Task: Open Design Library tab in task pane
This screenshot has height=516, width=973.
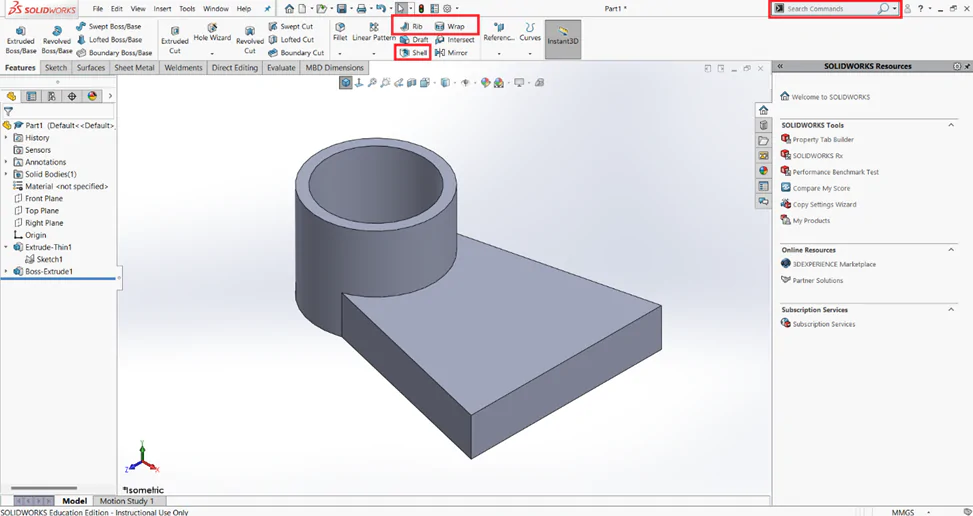Action: pyautogui.click(x=763, y=125)
